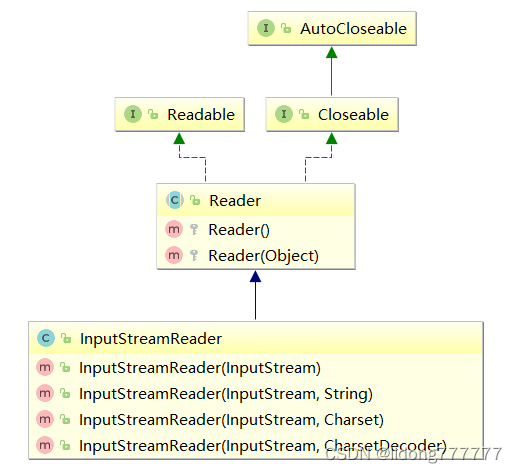Click the lock icon beside InputStreamReader(InputStream)

click(x=65, y=367)
